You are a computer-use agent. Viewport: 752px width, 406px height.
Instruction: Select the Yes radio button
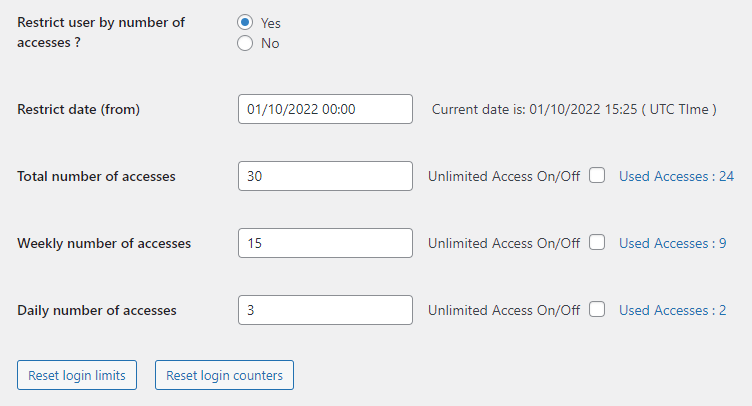pos(245,22)
